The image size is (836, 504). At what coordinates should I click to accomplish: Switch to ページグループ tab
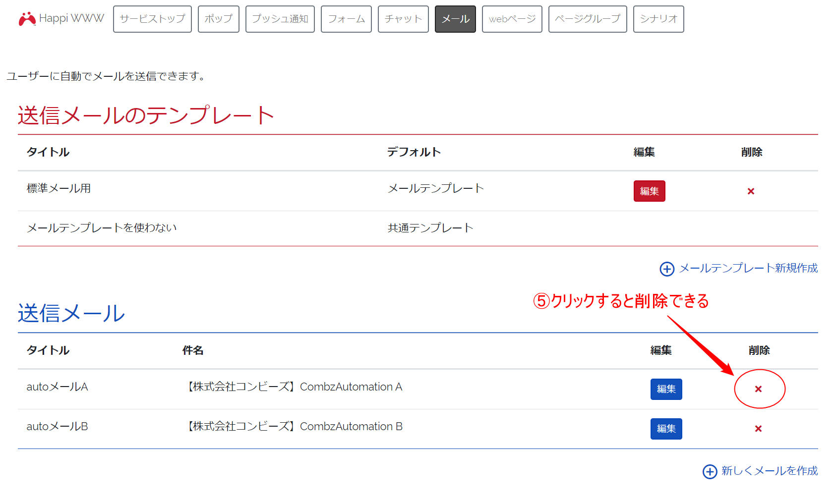pos(588,19)
